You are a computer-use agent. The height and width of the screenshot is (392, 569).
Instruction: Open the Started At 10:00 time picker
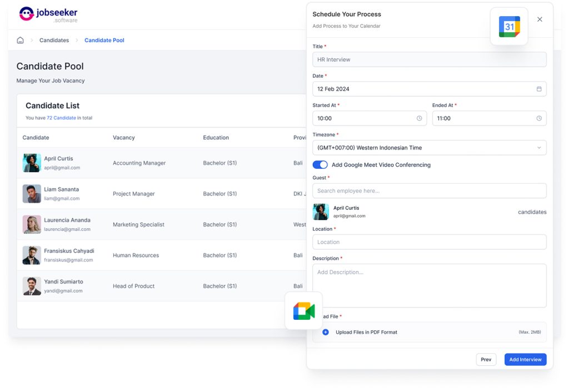[x=370, y=118]
